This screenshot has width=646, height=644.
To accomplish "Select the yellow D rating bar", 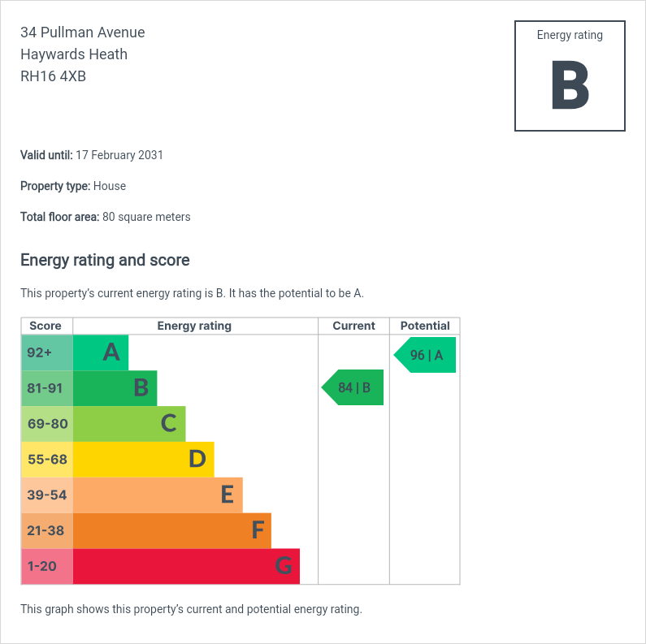I will point(144,459).
